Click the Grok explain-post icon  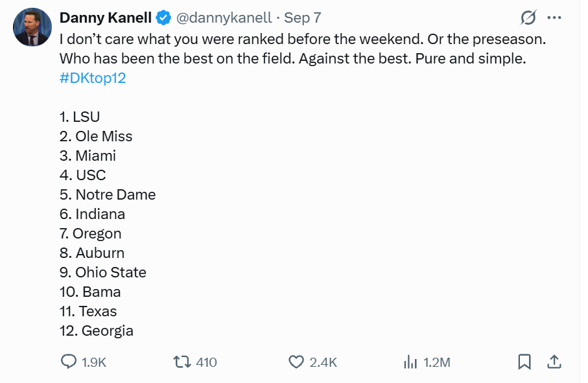[528, 17]
